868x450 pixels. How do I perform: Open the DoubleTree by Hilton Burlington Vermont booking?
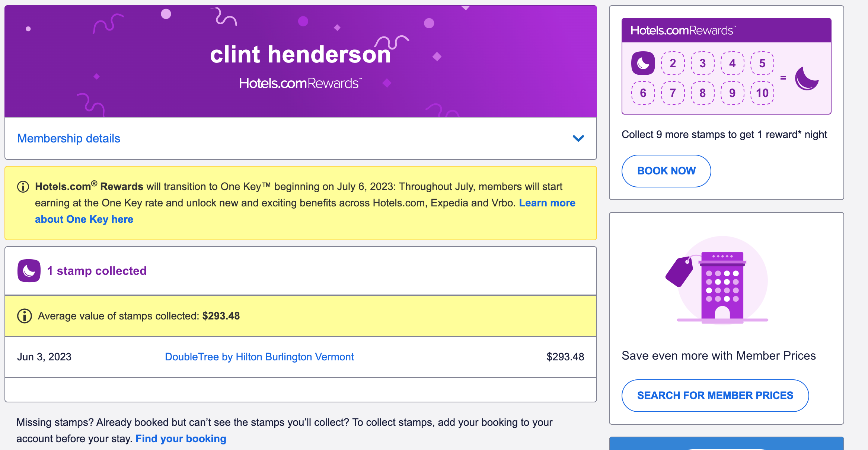point(259,357)
